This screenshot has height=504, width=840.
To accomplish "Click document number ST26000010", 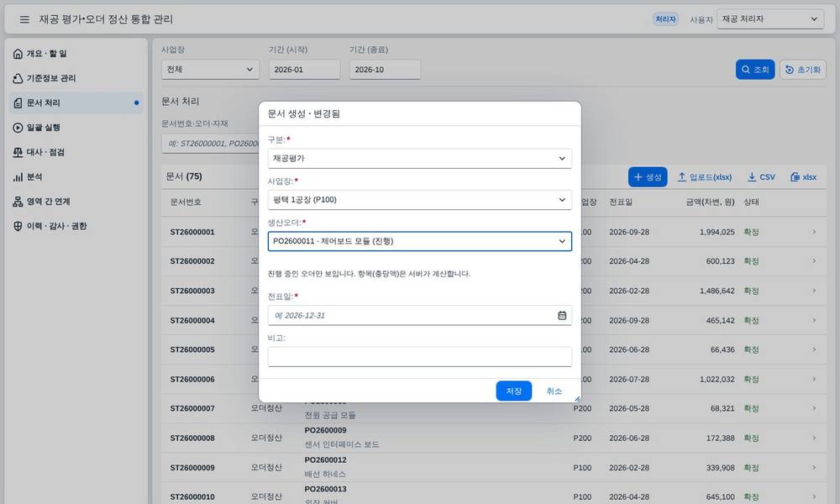I will [192, 496].
